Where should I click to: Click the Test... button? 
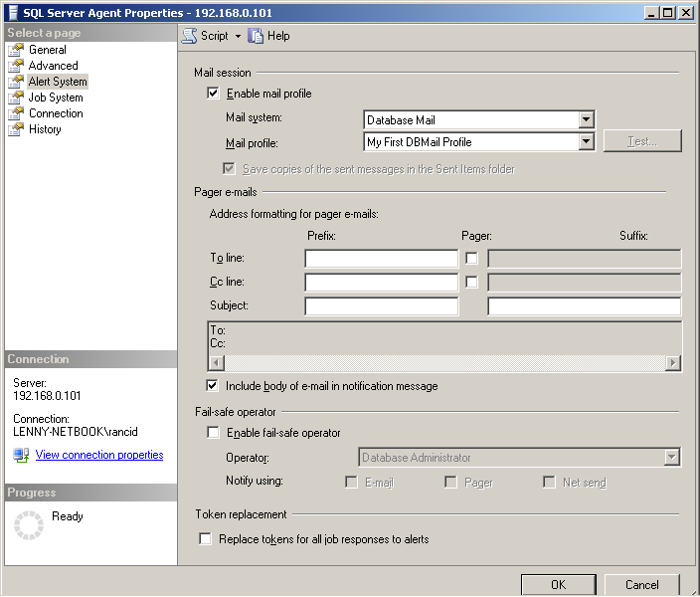[x=642, y=141]
